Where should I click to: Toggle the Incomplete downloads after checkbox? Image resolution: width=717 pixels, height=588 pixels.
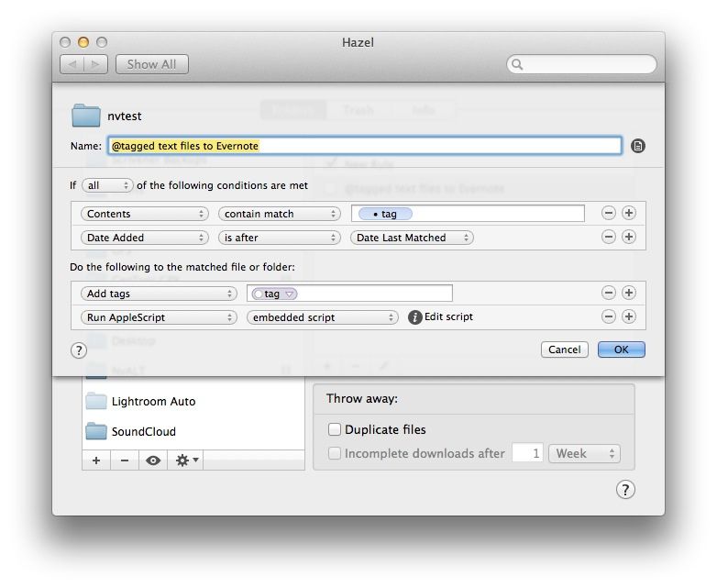tap(335, 453)
